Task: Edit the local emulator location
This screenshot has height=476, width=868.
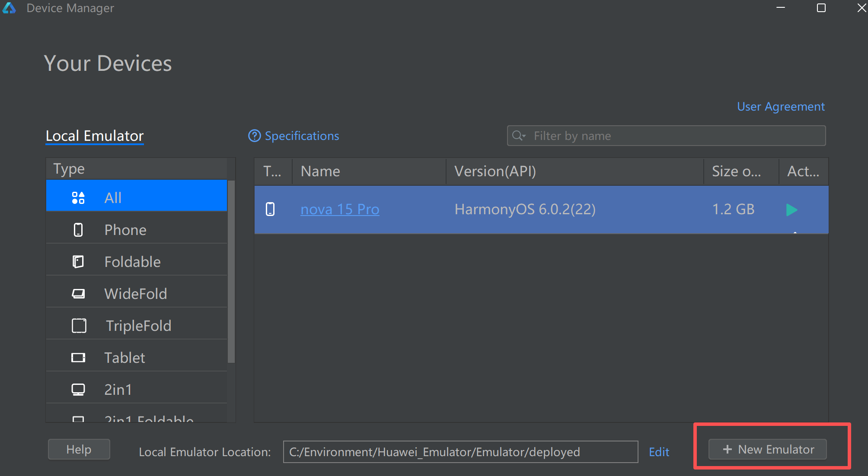Action: 659,452
